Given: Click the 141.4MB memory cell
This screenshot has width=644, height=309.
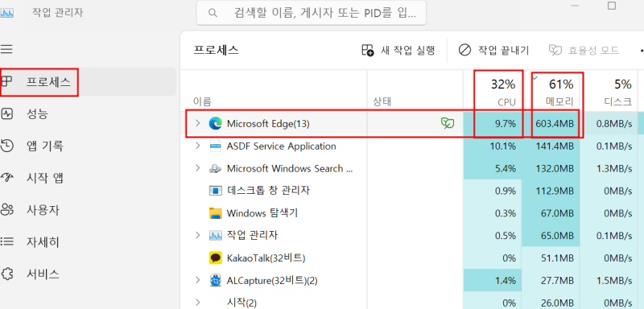Looking at the screenshot, I should click(551, 146).
